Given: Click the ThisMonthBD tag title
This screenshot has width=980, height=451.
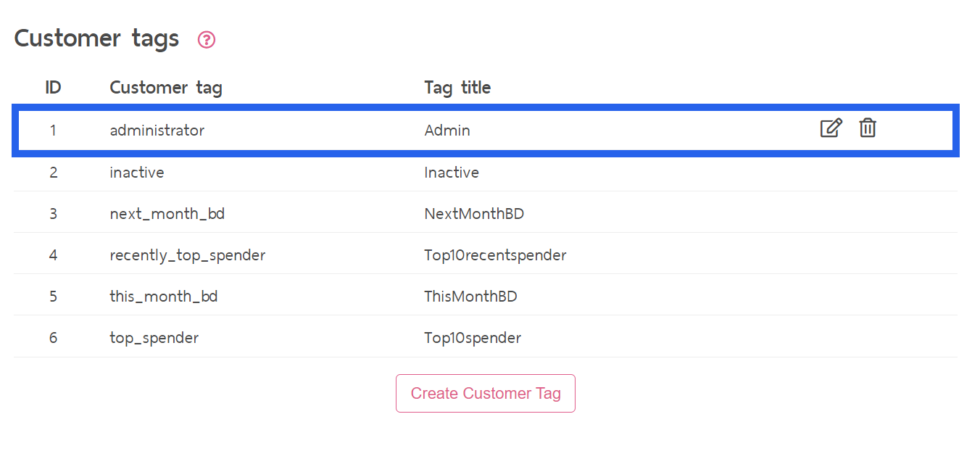Looking at the screenshot, I should pyautogui.click(x=470, y=297).
